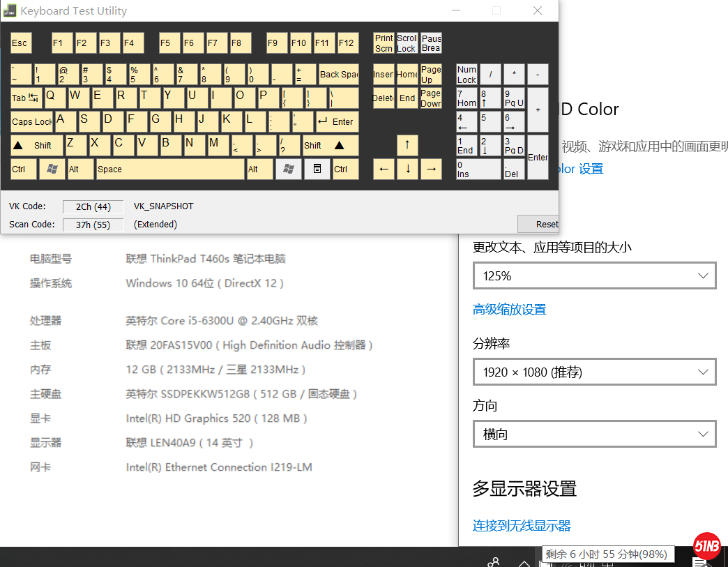
Task: Click the Pause Break key
Action: 431,43
